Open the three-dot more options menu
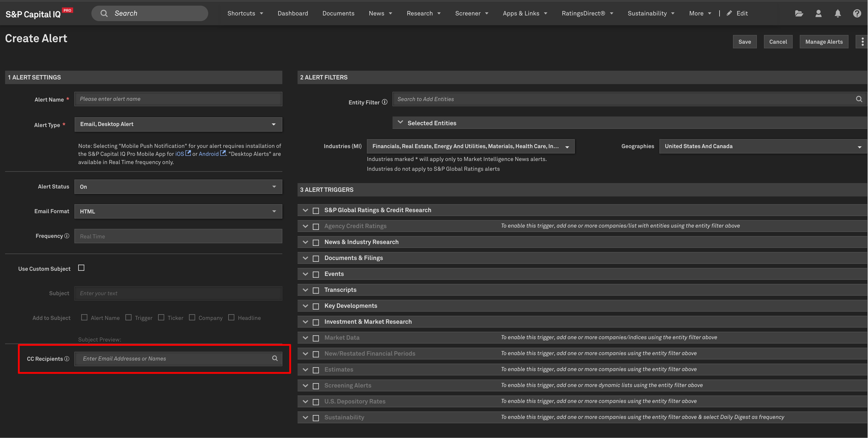The width and height of the screenshot is (868, 438). click(863, 42)
